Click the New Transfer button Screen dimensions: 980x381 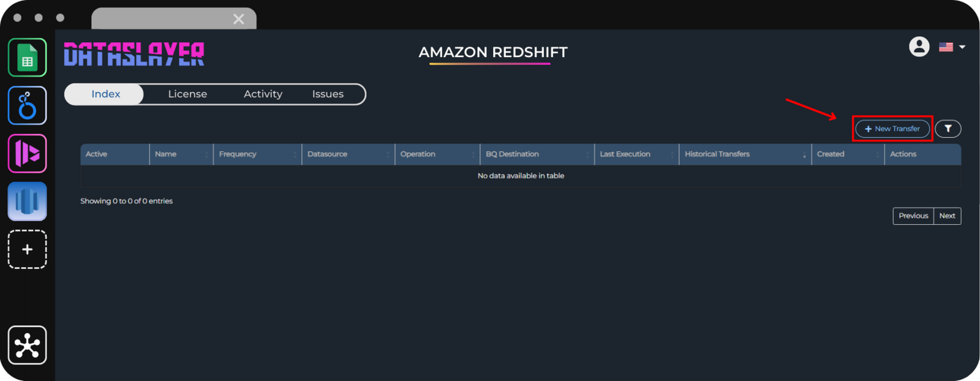pyautogui.click(x=892, y=129)
